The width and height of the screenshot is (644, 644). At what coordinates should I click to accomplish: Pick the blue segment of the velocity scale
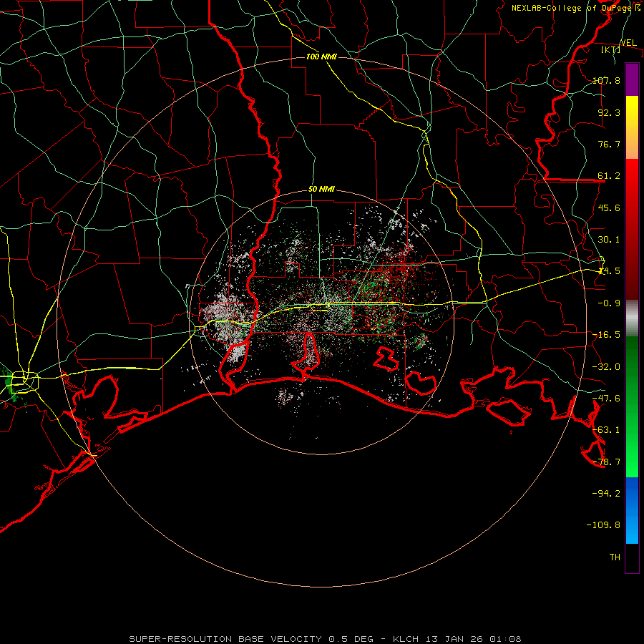(x=632, y=510)
